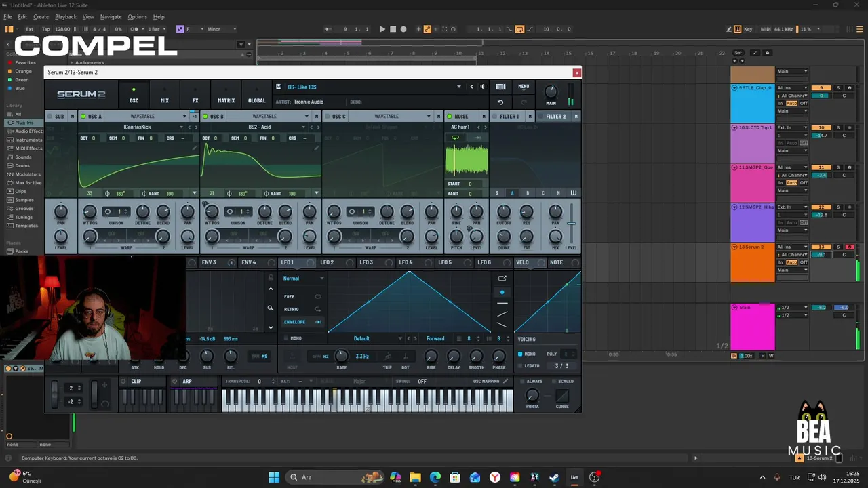Open the Serum GLOBAL tab
The image size is (868, 488).
(257, 95)
